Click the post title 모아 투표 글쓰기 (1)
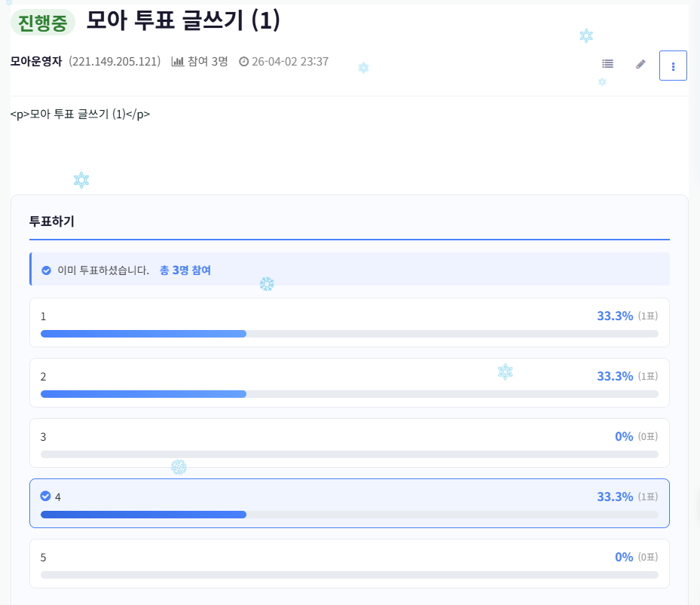The height and width of the screenshot is (605, 700). click(183, 21)
